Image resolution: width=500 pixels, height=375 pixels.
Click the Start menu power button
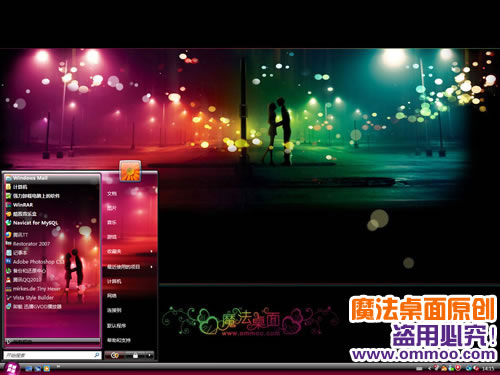pyautogui.click(x=114, y=355)
